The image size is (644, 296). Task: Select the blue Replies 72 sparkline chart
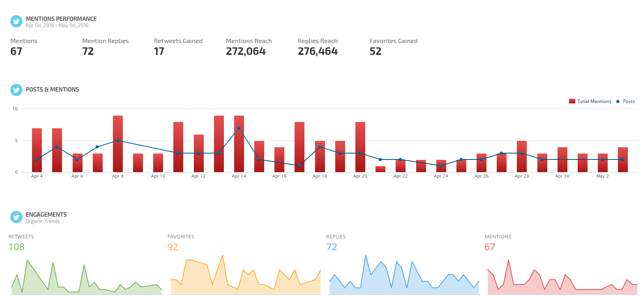coord(404,276)
